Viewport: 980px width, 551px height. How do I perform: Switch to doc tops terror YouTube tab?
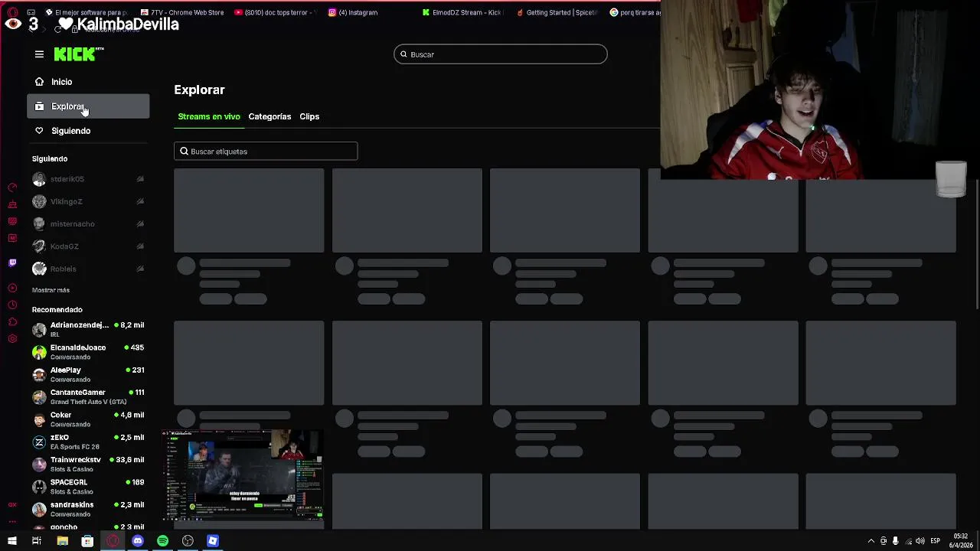274,12
